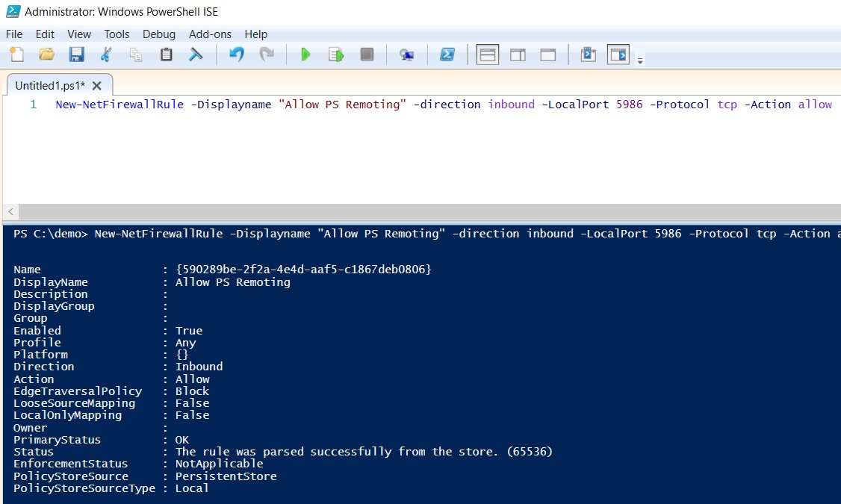Open an existing script
841x504 pixels.
[46, 54]
